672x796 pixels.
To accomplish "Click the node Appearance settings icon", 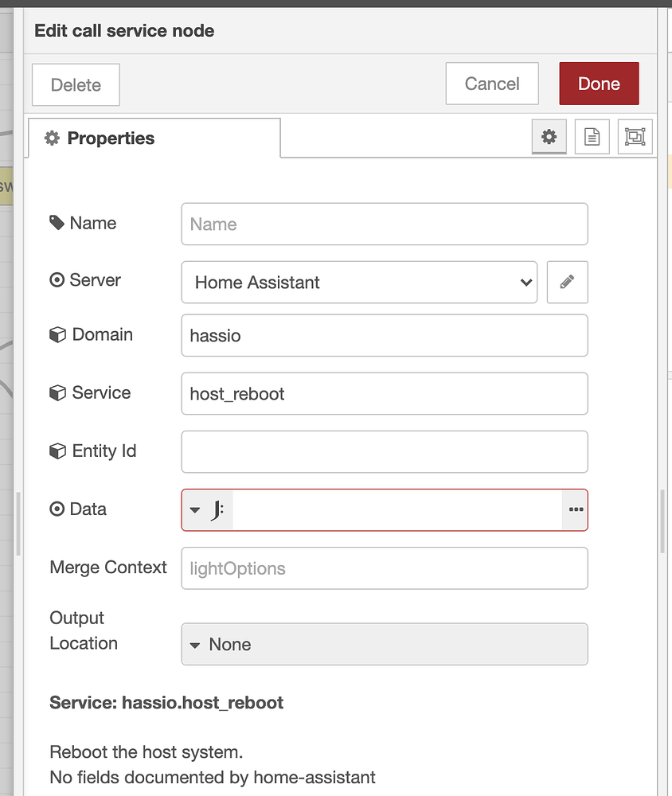I will pos(635,136).
